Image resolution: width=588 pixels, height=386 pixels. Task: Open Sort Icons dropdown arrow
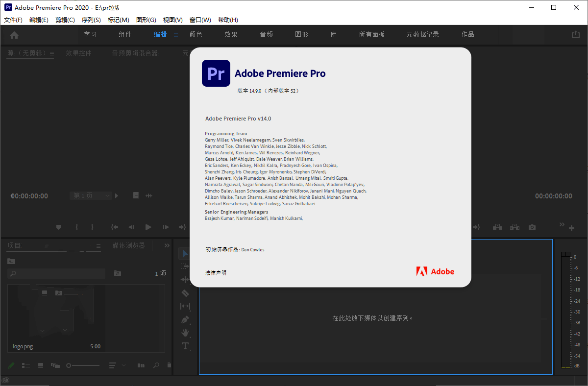click(123, 365)
